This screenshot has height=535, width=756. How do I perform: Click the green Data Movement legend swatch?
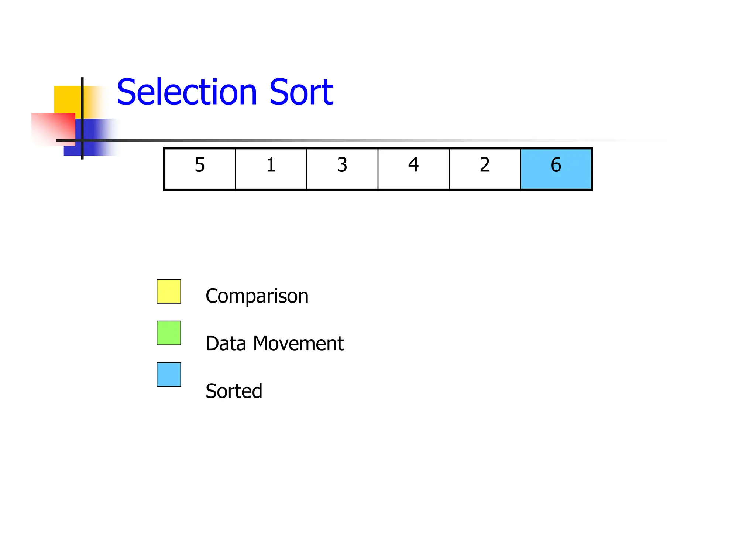click(169, 333)
